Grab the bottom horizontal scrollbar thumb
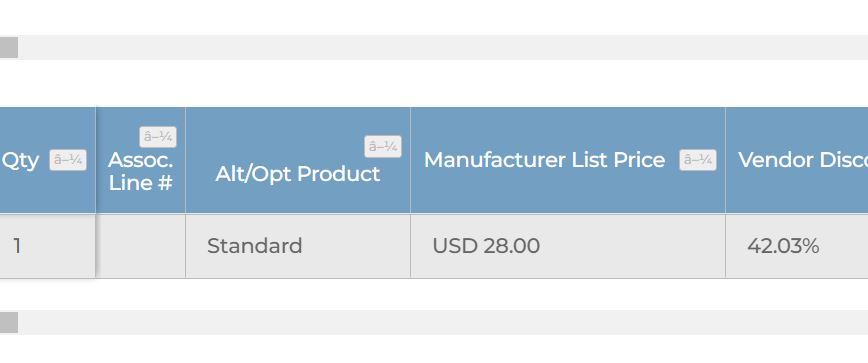This screenshot has width=868, height=363. click(9, 323)
